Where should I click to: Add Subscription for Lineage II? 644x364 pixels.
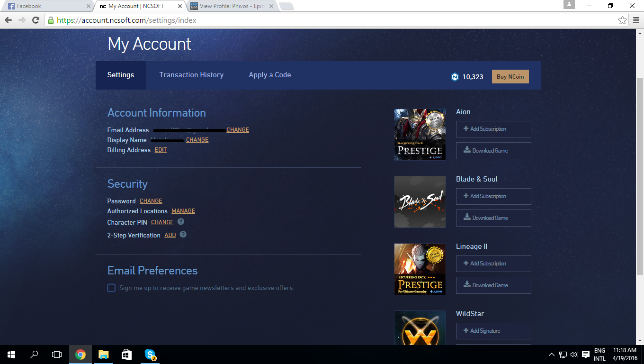493,264
